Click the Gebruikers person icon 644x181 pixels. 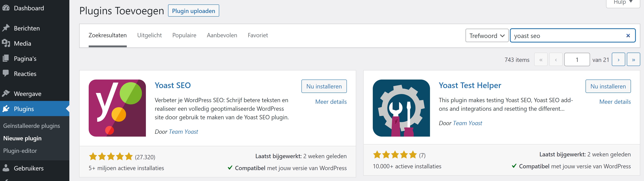click(x=6, y=168)
